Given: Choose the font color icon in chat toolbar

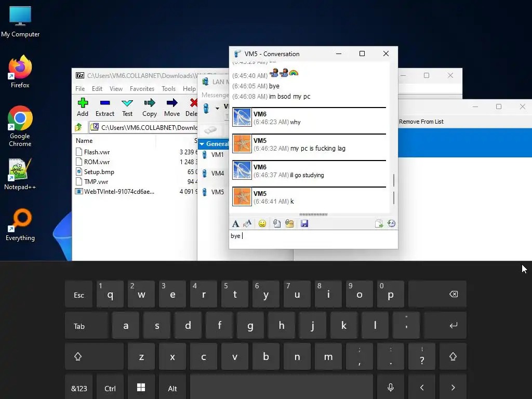Looking at the screenshot, I should [x=247, y=223].
